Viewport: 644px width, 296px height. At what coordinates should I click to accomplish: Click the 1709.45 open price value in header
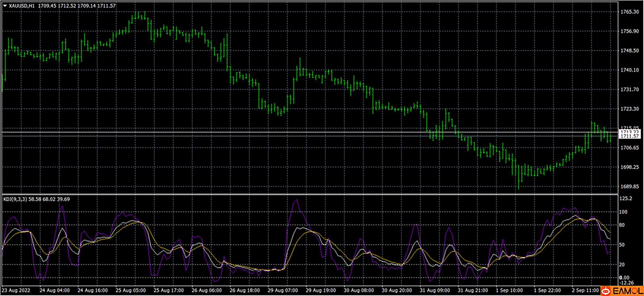46,6
